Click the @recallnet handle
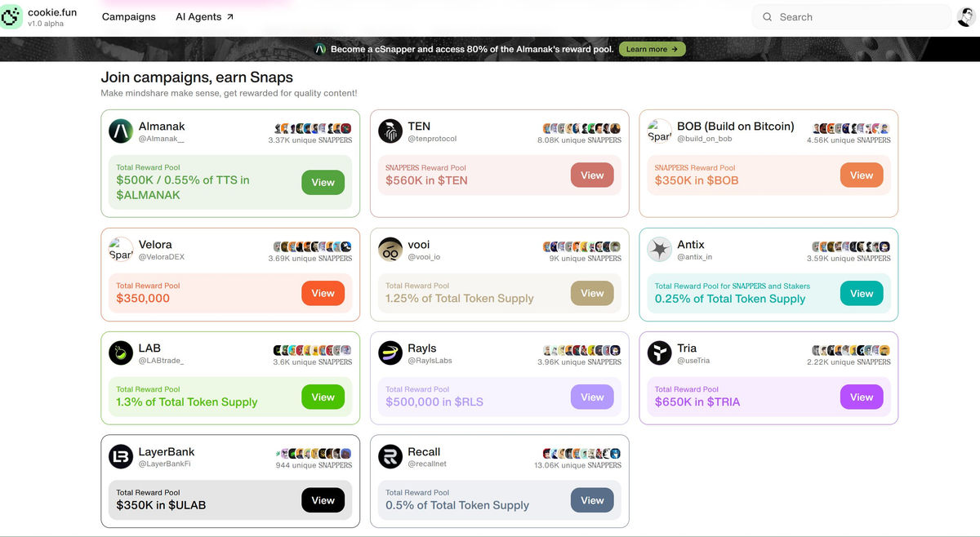The height and width of the screenshot is (537, 980). (427, 464)
